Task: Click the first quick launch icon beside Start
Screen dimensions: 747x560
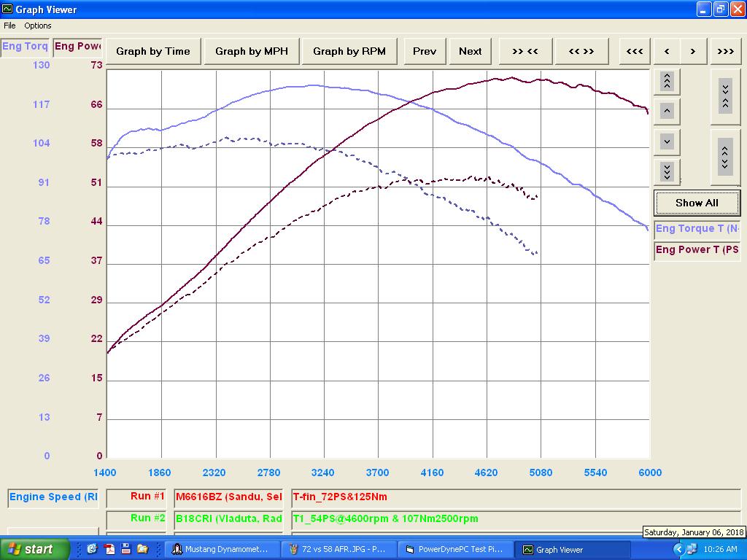Action: (x=93, y=549)
